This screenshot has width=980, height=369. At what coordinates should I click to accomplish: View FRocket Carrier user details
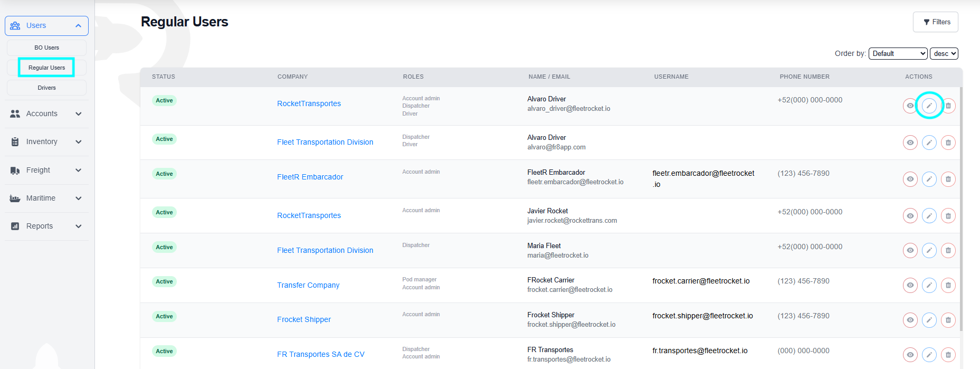[x=910, y=285]
